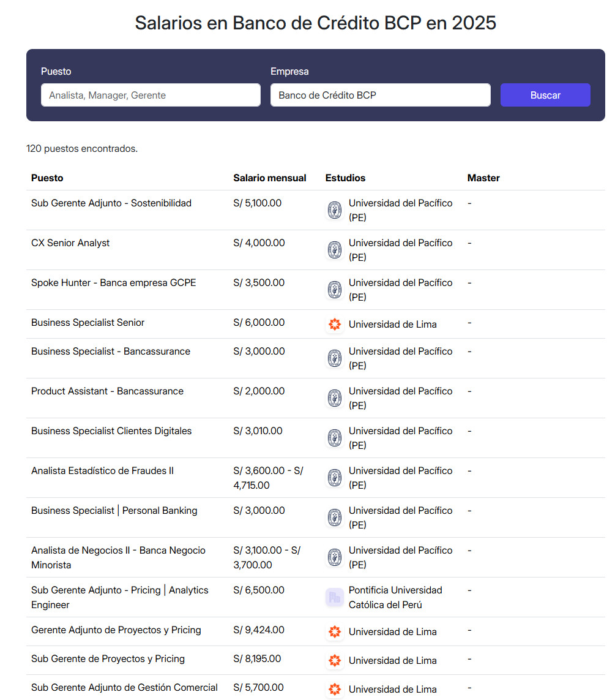Click the Master column header
The height and width of the screenshot is (700, 615).
coord(483,178)
